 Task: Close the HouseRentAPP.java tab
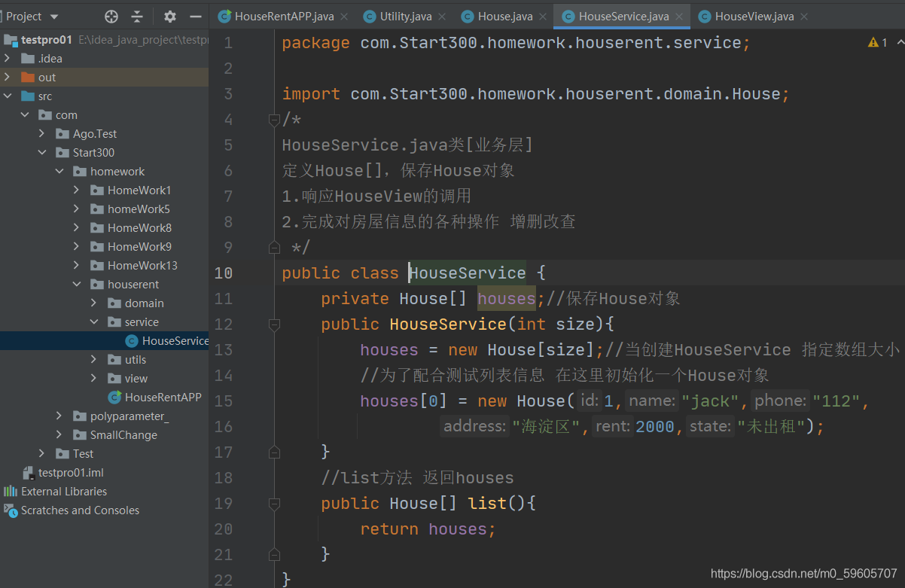coord(343,17)
